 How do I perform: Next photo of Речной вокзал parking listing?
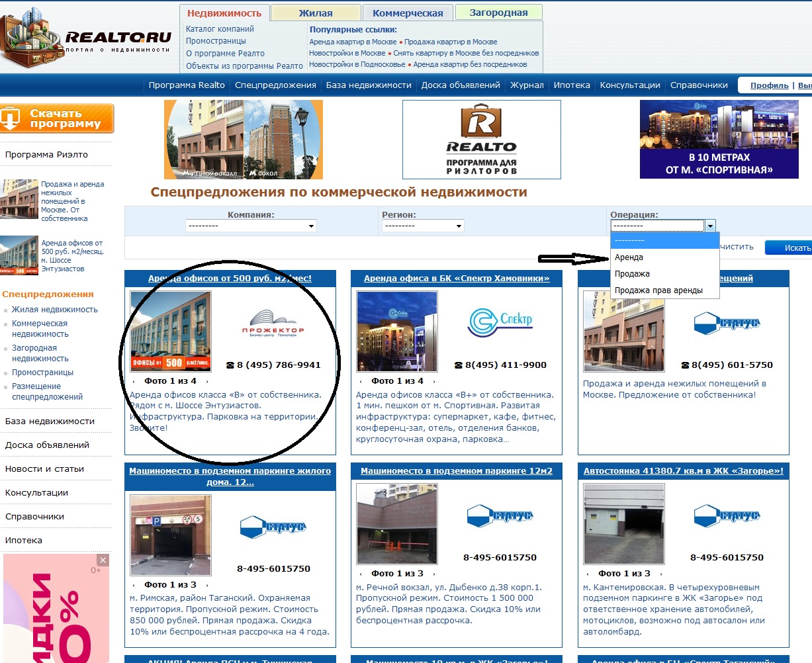(x=433, y=574)
